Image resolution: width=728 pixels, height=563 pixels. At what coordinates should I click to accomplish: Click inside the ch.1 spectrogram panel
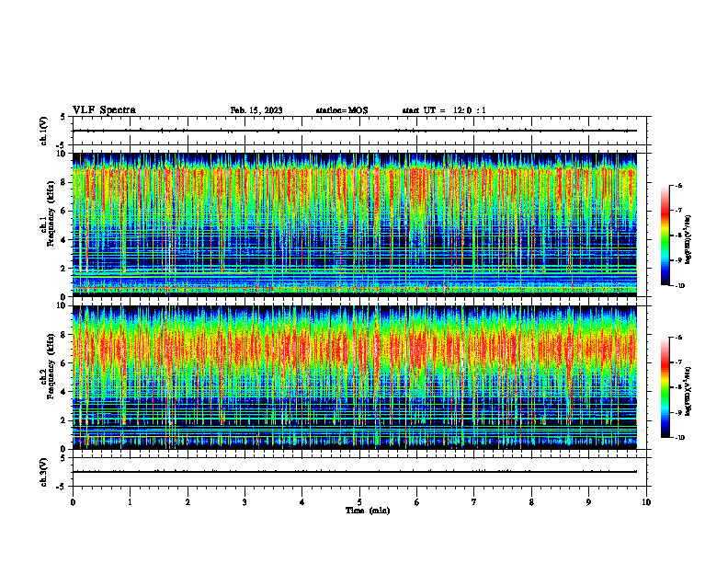click(x=355, y=224)
